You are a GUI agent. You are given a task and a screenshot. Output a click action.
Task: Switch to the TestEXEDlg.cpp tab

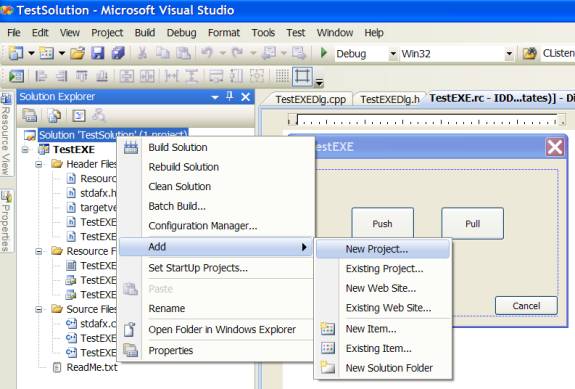[x=310, y=99]
